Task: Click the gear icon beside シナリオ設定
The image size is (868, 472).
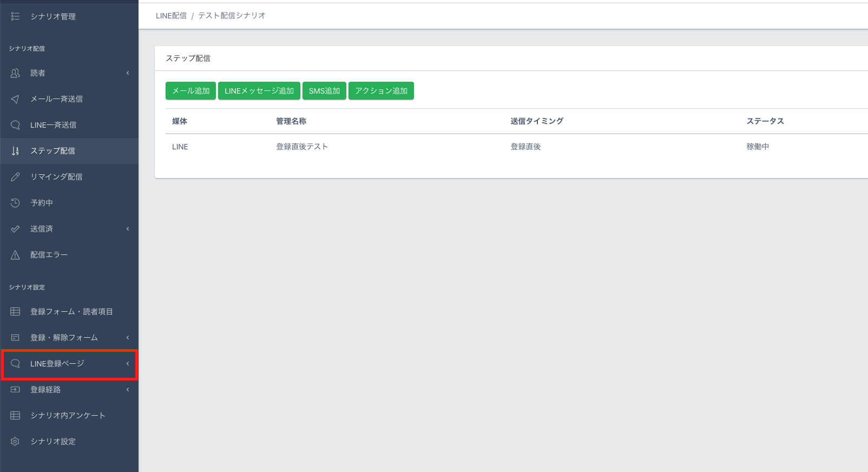Action: tap(15, 442)
